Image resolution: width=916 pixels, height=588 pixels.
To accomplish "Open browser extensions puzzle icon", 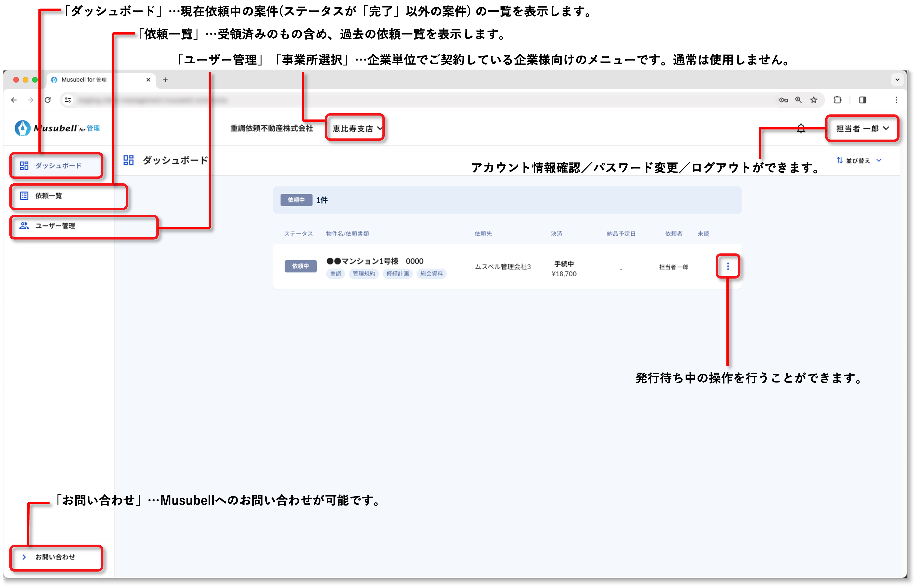I will click(837, 100).
